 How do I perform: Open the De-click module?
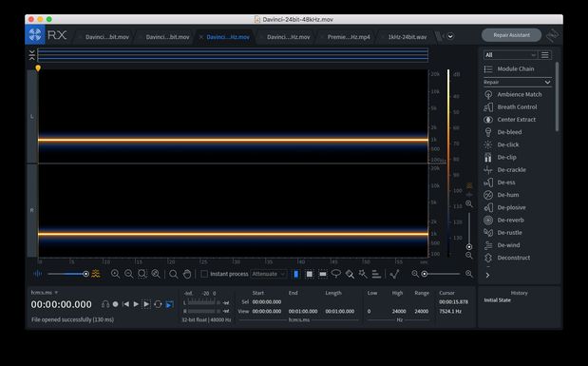(x=502, y=144)
